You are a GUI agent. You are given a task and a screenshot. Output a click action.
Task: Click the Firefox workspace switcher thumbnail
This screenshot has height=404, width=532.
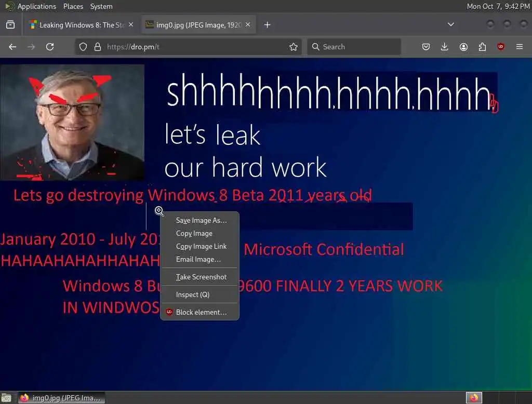474,398
